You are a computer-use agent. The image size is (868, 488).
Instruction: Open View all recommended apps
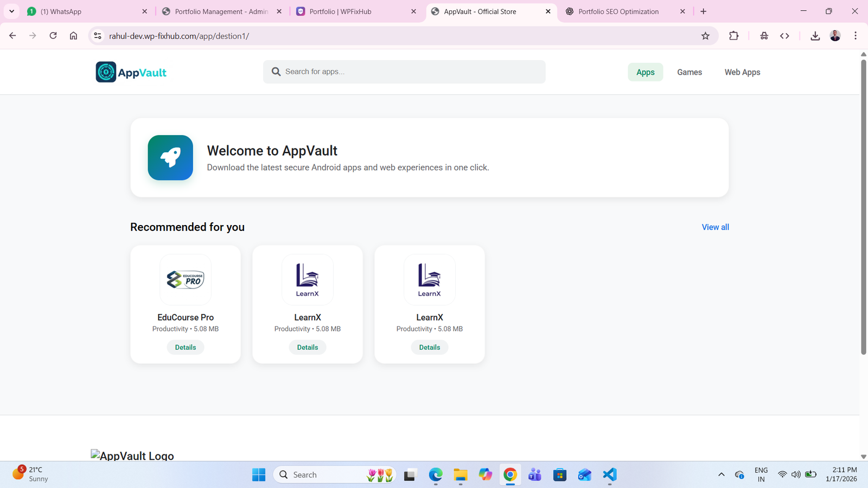pos(715,227)
